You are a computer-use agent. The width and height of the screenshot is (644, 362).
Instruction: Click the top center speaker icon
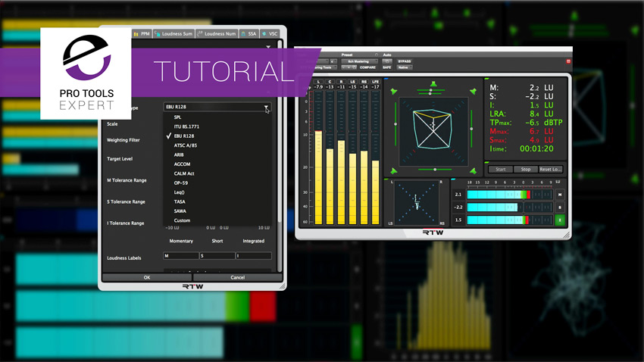click(433, 84)
